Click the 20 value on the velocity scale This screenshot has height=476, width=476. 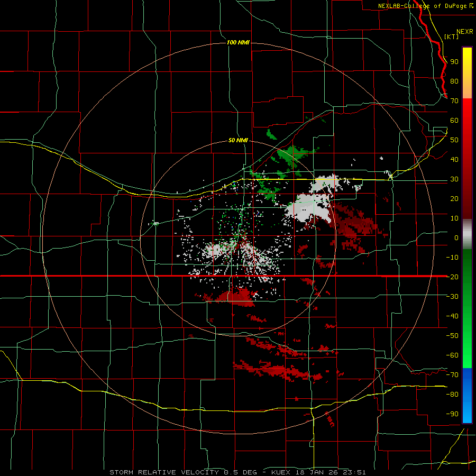point(454,198)
